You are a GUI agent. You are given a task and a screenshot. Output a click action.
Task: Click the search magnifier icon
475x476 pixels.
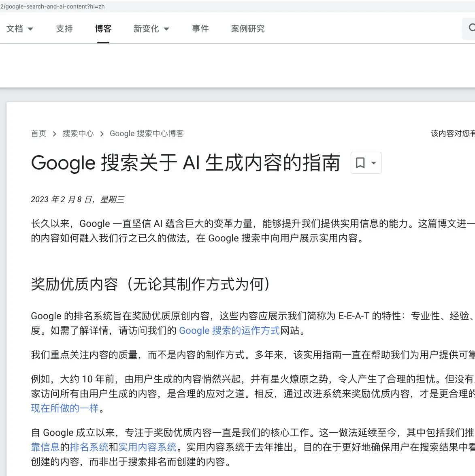[471, 28]
